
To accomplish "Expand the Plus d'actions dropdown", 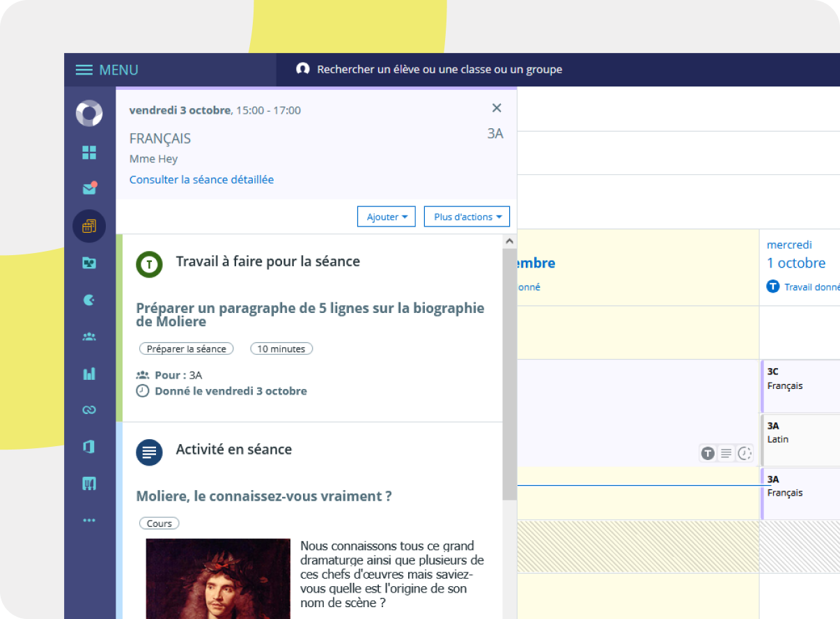I will click(x=467, y=217).
